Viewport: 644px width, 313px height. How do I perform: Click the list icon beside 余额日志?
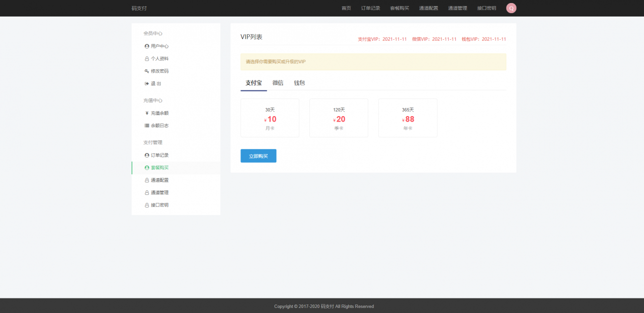pyautogui.click(x=147, y=126)
